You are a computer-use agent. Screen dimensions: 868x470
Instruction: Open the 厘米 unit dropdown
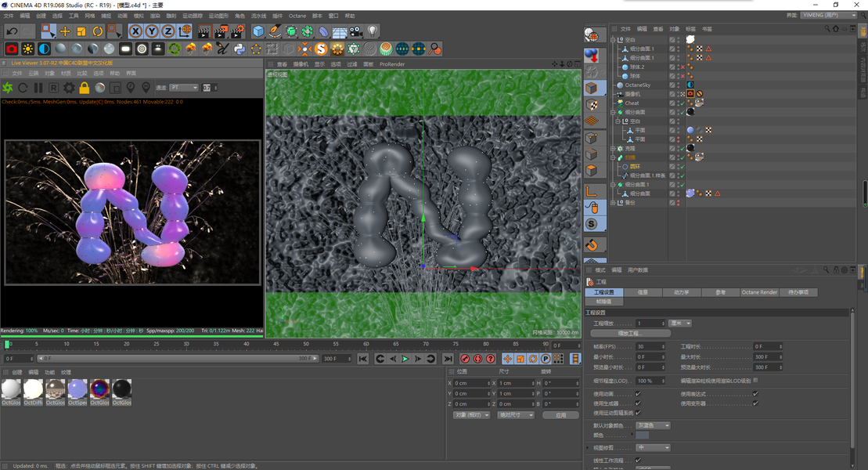point(680,323)
